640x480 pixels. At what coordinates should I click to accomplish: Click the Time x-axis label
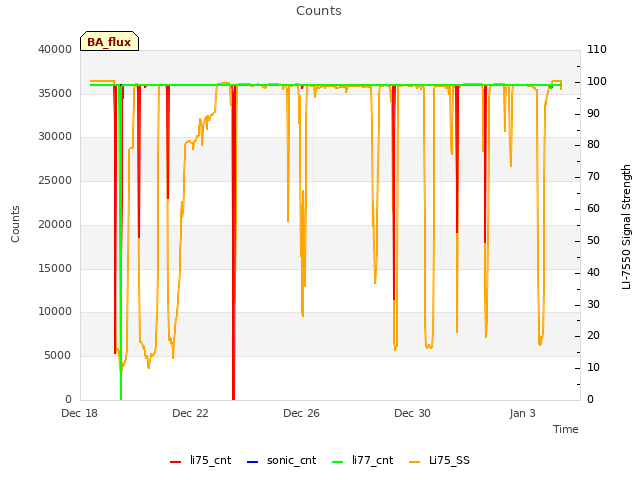pyautogui.click(x=566, y=429)
